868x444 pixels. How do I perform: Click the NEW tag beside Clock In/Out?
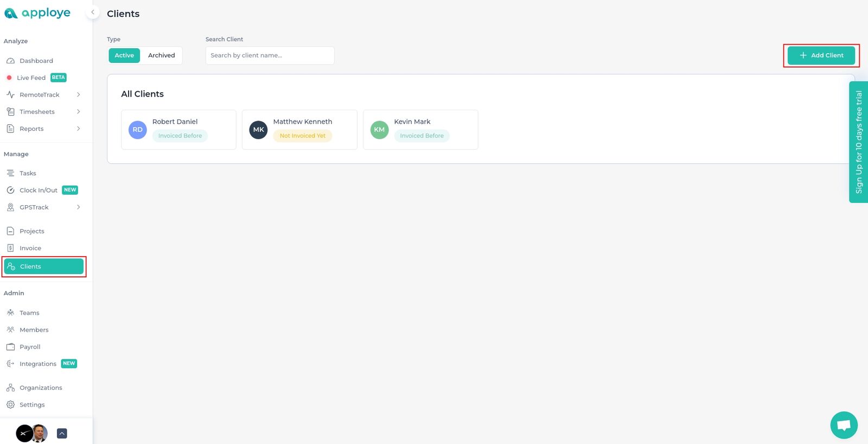[x=70, y=190]
